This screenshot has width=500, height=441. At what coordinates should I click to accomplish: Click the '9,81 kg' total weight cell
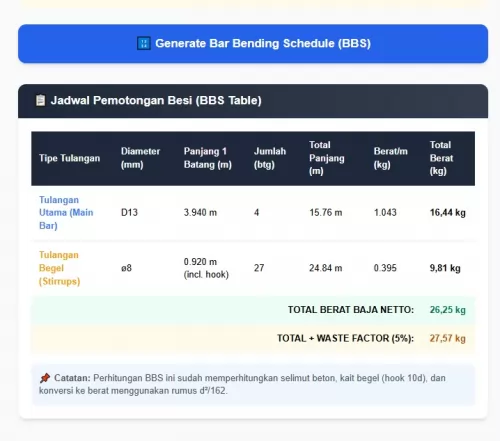click(x=445, y=268)
